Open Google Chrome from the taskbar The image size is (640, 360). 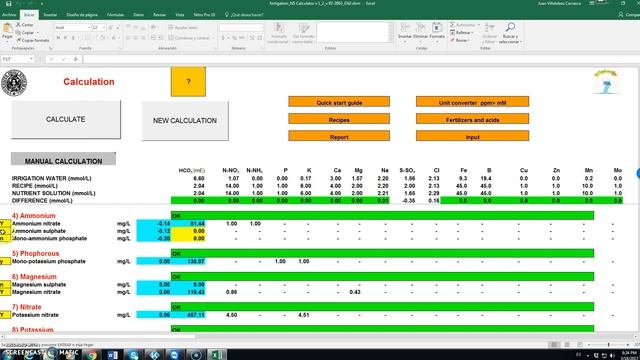pos(91,355)
